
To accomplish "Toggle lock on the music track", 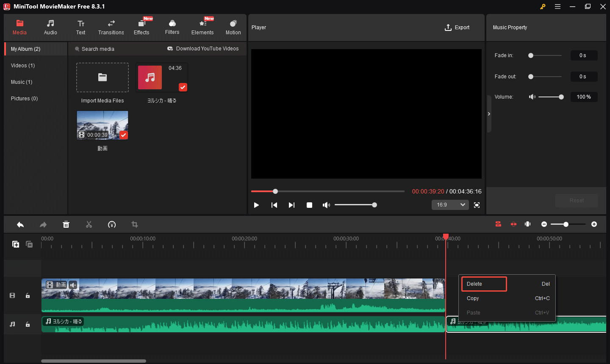I will tap(28, 325).
